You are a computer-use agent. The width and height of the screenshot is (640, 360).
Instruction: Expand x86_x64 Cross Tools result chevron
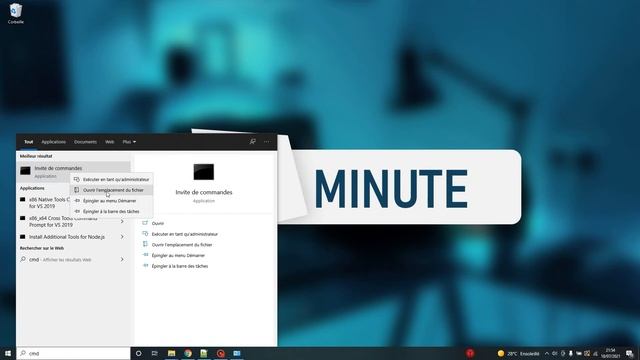click(122, 221)
